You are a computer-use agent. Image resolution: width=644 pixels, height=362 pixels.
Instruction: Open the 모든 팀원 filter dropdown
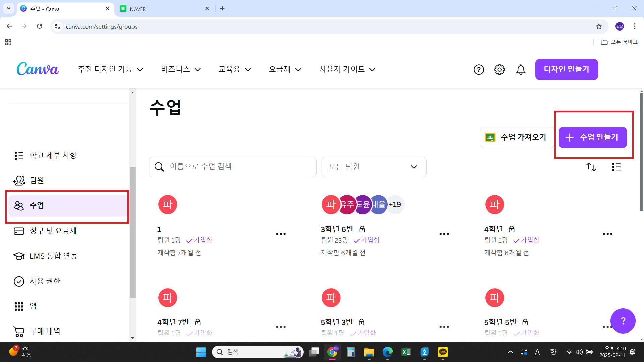(x=374, y=167)
